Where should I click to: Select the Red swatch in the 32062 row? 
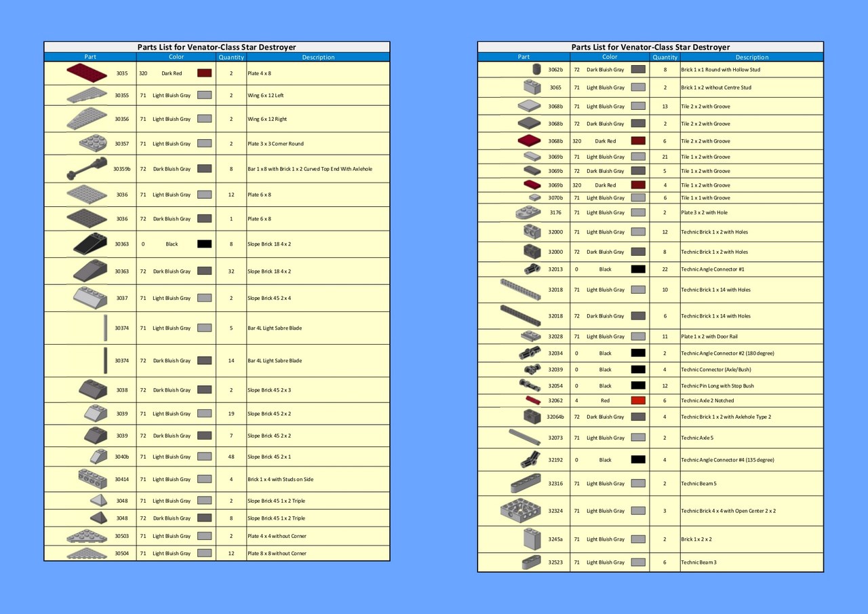(638, 400)
